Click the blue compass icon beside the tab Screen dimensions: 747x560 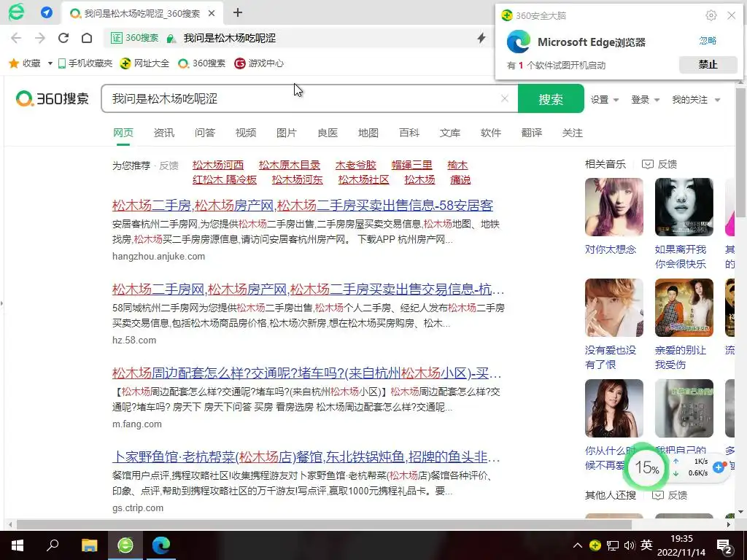point(47,12)
